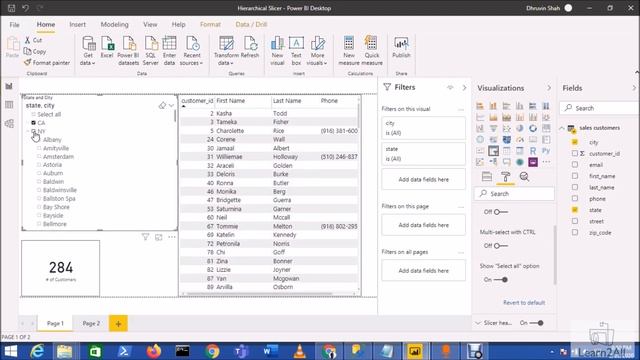Check the Baldwin city checkbox

point(39,182)
